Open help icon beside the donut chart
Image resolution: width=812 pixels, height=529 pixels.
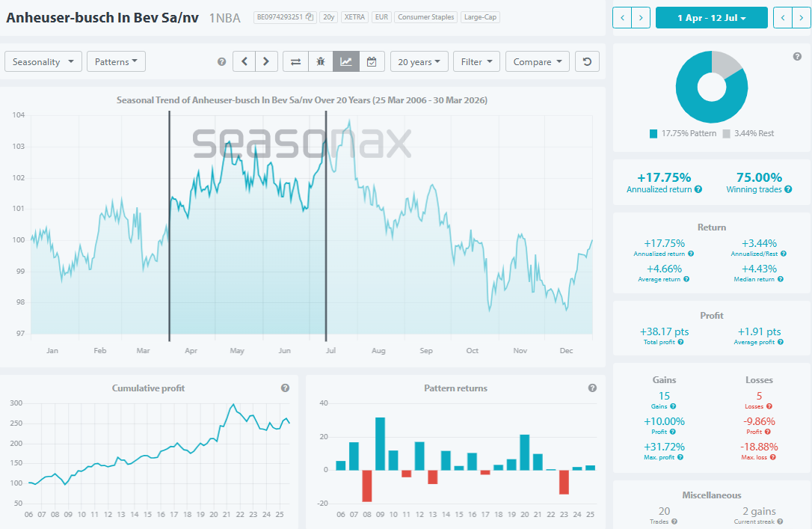(x=797, y=57)
